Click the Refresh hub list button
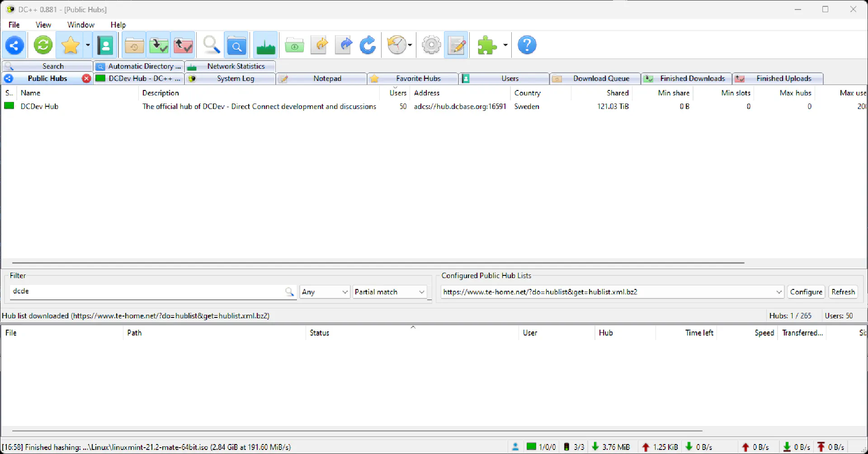Image resolution: width=868 pixels, height=454 pixels. pos(843,292)
